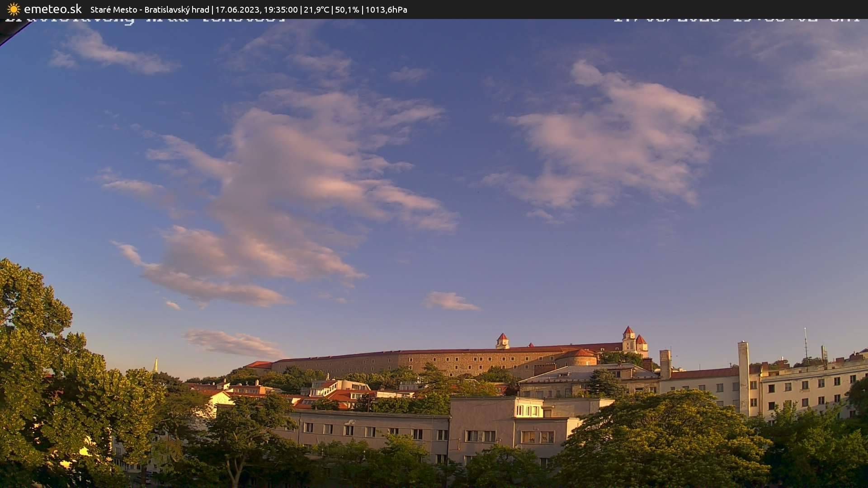Click the temperature reading 21,9°C
The height and width of the screenshot is (488, 868).
[318, 9]
